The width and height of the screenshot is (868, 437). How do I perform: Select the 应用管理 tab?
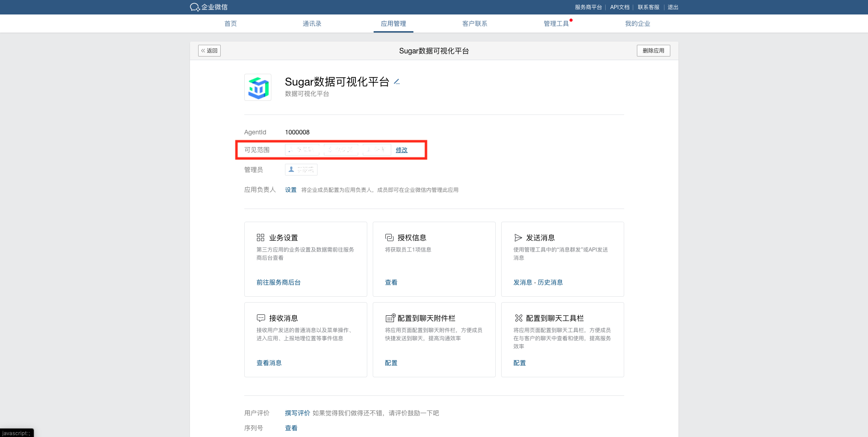click(x=394, y=24)
